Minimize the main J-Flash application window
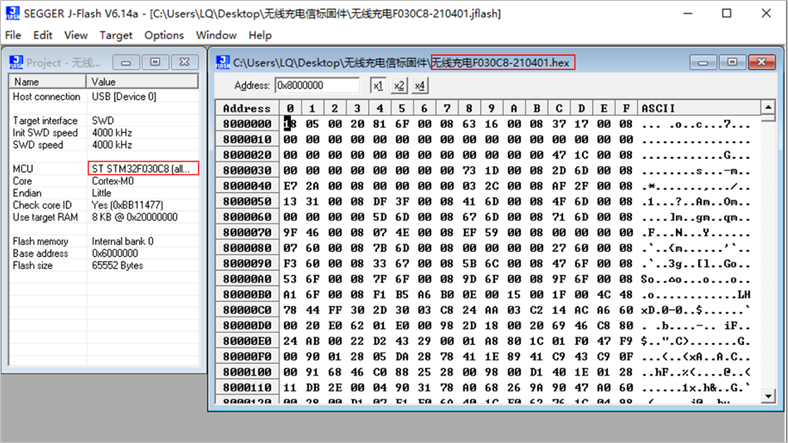788x443 pixels. [688, 13]
